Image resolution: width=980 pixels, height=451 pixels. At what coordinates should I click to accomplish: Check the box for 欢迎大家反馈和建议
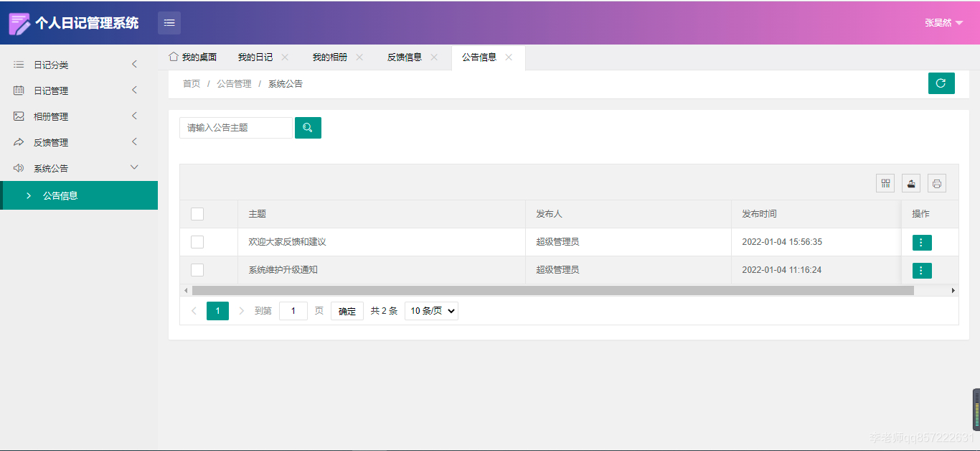pos(197,242)
